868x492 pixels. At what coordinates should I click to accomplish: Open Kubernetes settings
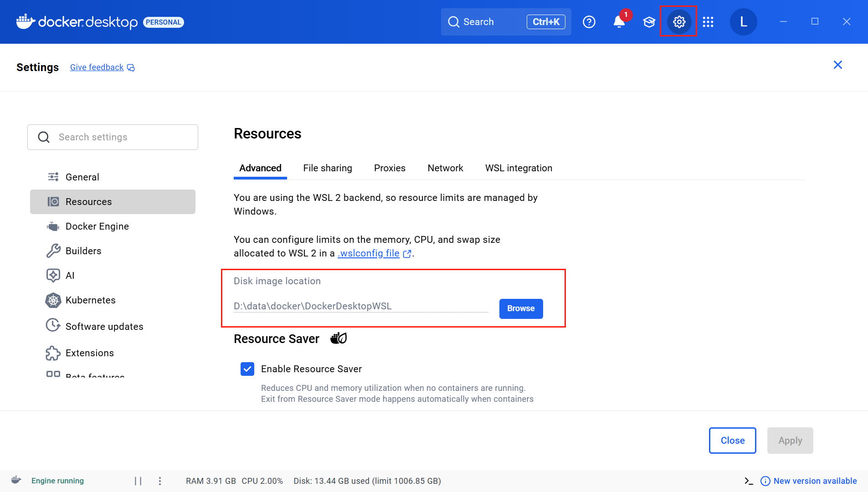click(113, 300)
